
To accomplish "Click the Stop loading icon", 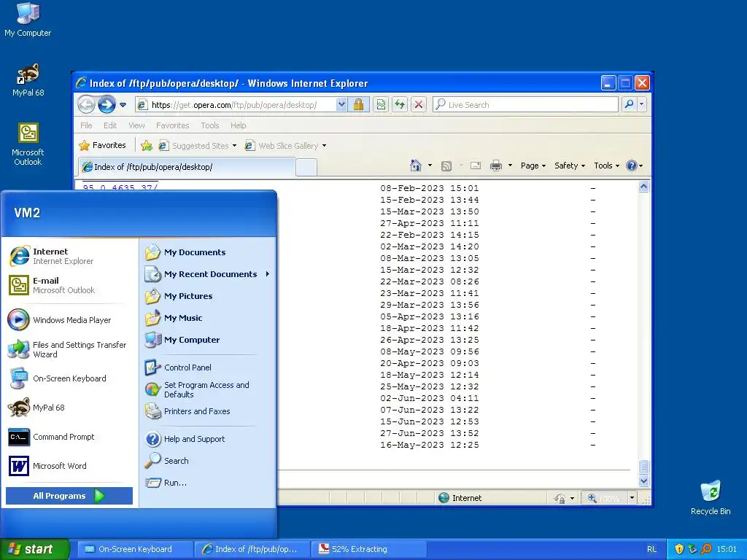I will (x=418, y=105).
